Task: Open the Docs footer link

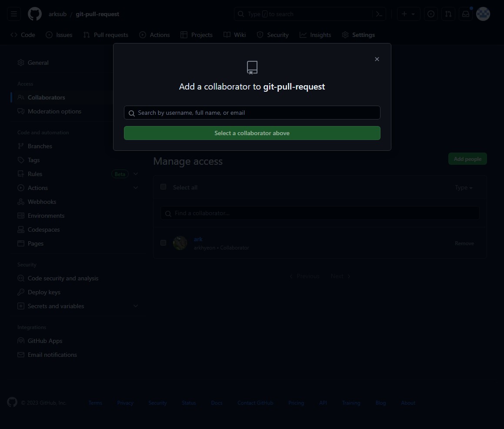Action: 217,402
